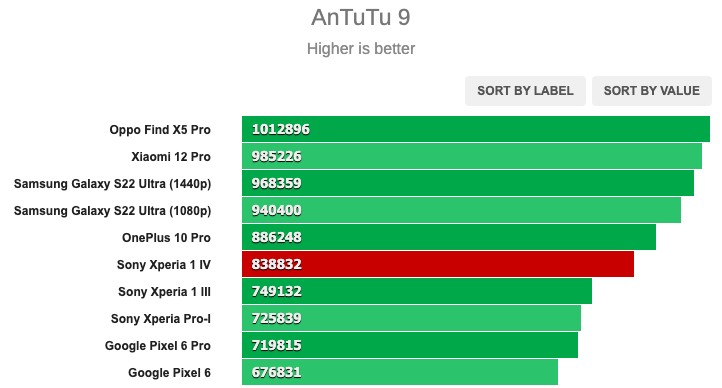Viewport: 722px width, 388px height.
Task: Select the Xiaomi 12 Pro bar
Action: click(472, 156)
